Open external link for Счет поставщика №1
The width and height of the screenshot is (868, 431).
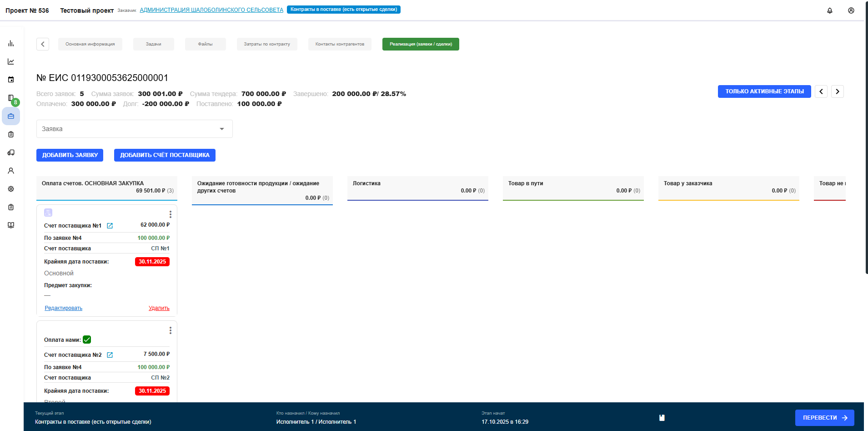click(110, 226)
